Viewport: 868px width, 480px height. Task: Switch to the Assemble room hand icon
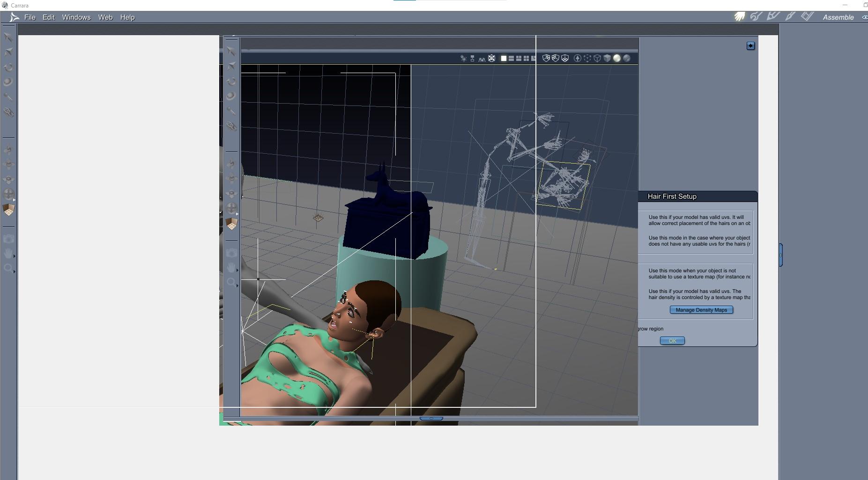[740, 17]
